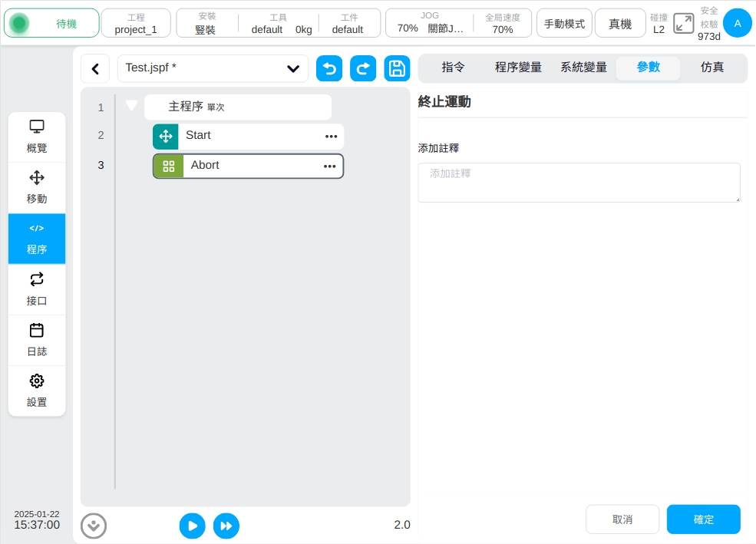Click the 工具 default 0kg value
The image size is (756, 544).
pyautogui.click(x=282, y=29)
